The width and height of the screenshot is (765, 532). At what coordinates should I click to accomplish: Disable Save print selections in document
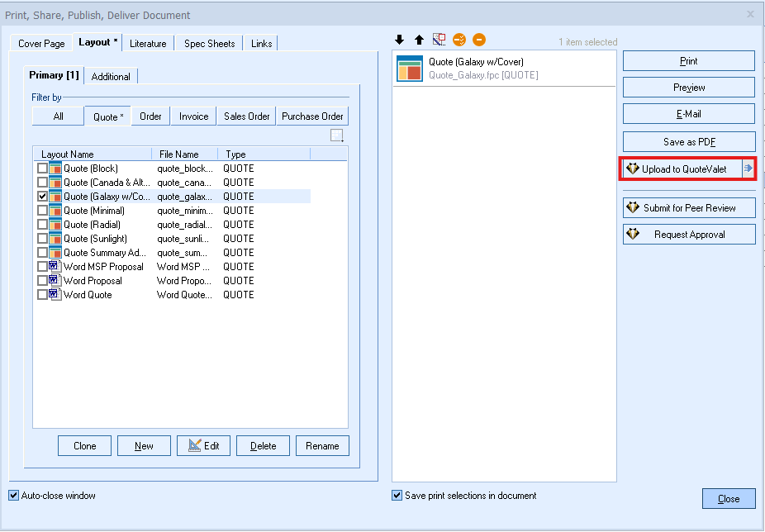(397, 496)
